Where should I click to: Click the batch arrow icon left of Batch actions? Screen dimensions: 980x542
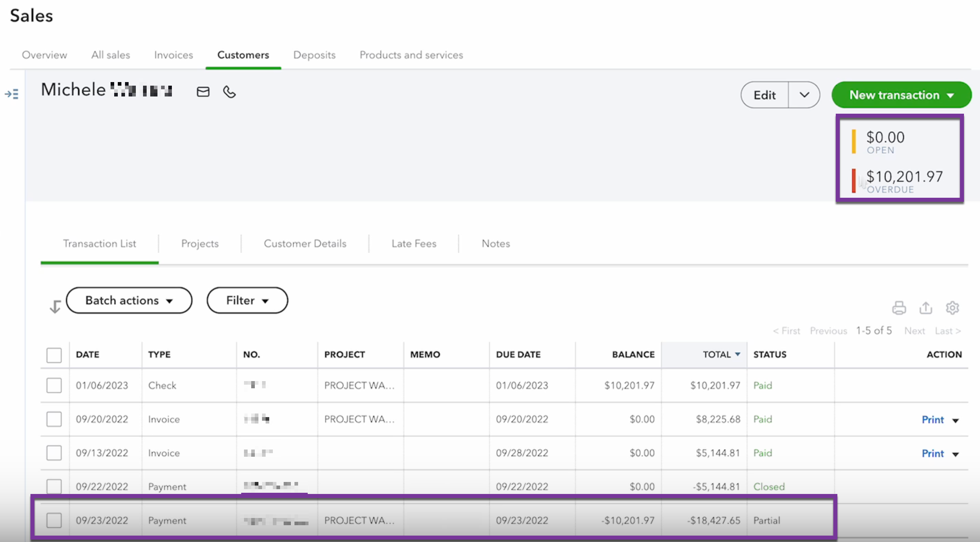pyautogui.click(x=55, y=307)
